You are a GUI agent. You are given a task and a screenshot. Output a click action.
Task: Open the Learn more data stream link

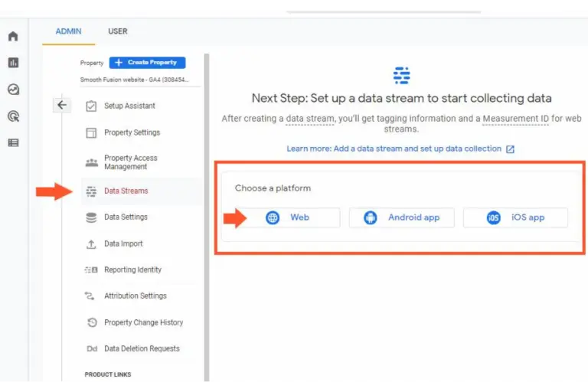394,149
